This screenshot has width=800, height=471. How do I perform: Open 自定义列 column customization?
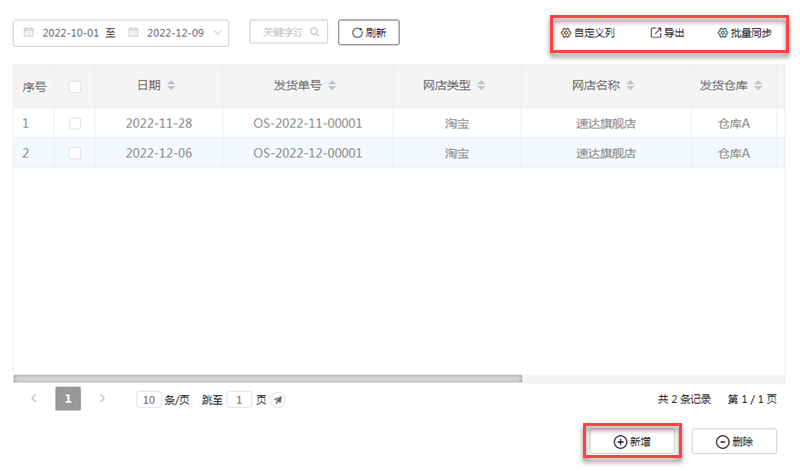588,33
